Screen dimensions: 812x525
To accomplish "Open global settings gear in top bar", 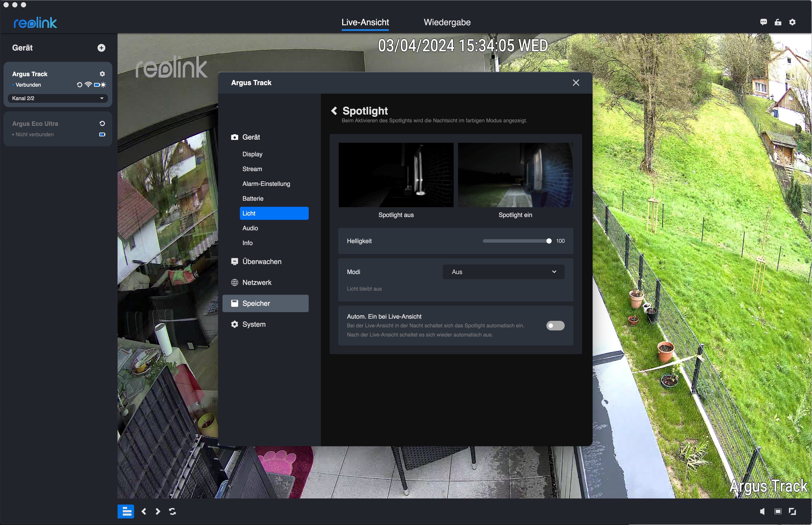I will pyautogui.click(x=792, y=22).
